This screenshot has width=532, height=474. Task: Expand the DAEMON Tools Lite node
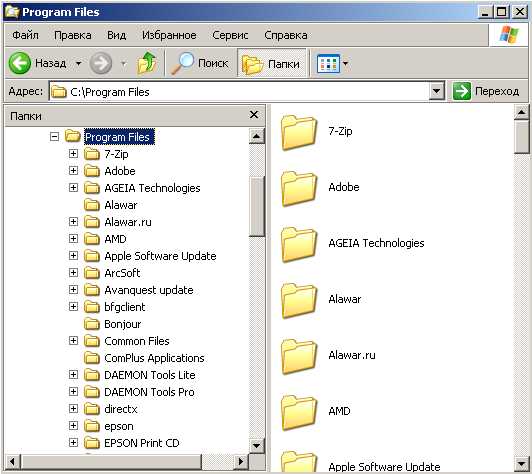73,375
